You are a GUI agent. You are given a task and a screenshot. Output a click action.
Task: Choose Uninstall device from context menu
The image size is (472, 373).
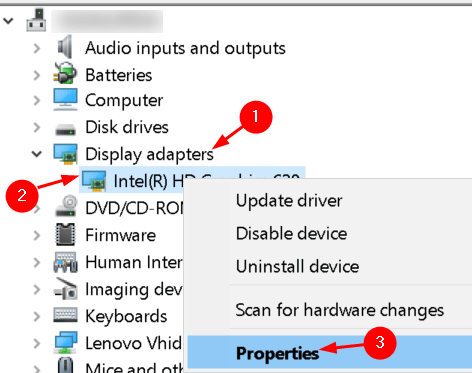(x=297, y=266)
